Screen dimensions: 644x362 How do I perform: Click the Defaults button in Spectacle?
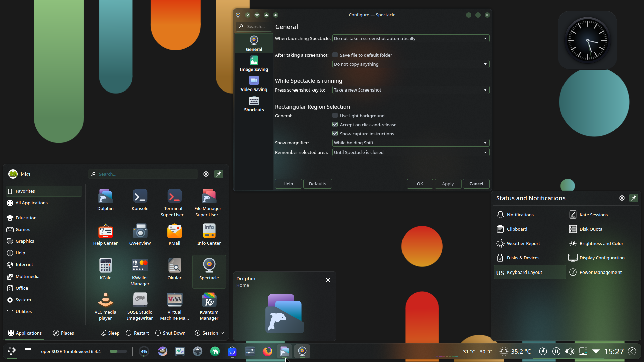coord(317,184)
